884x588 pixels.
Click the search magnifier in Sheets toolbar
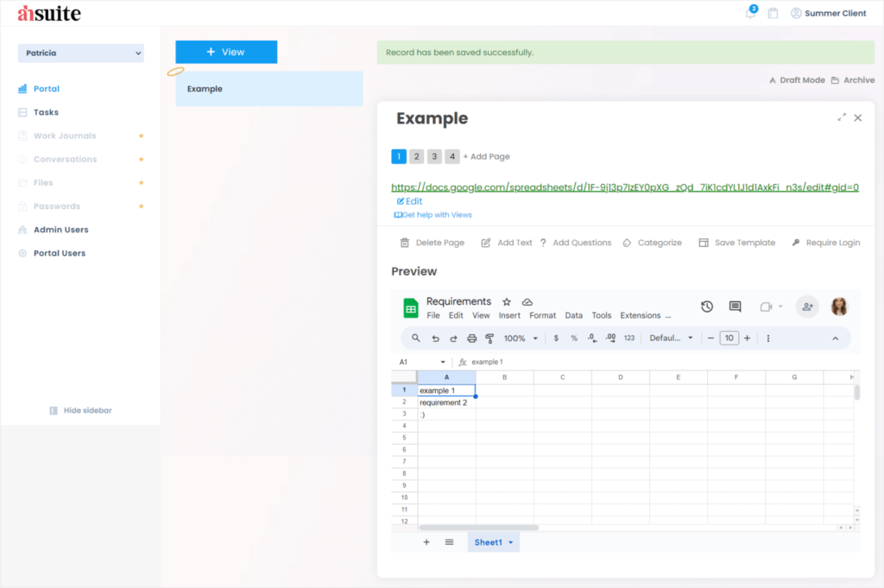click(415, 338)
